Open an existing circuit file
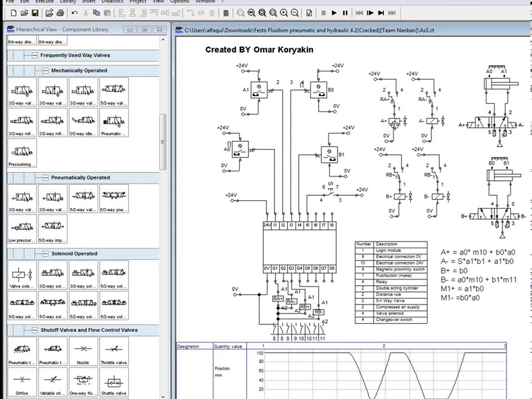 (x=24, y=13)
